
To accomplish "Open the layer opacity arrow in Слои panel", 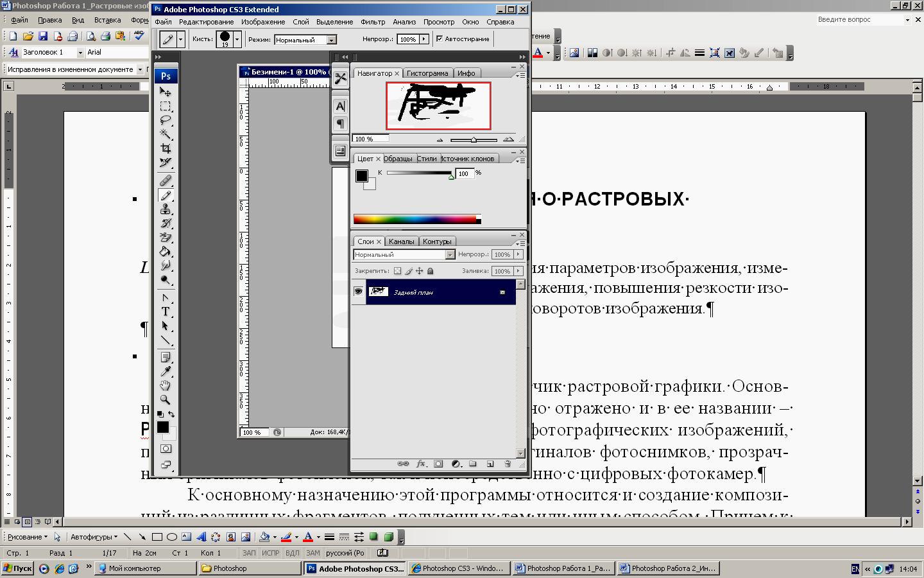I will pyautogui.click(x=518, y=254).
